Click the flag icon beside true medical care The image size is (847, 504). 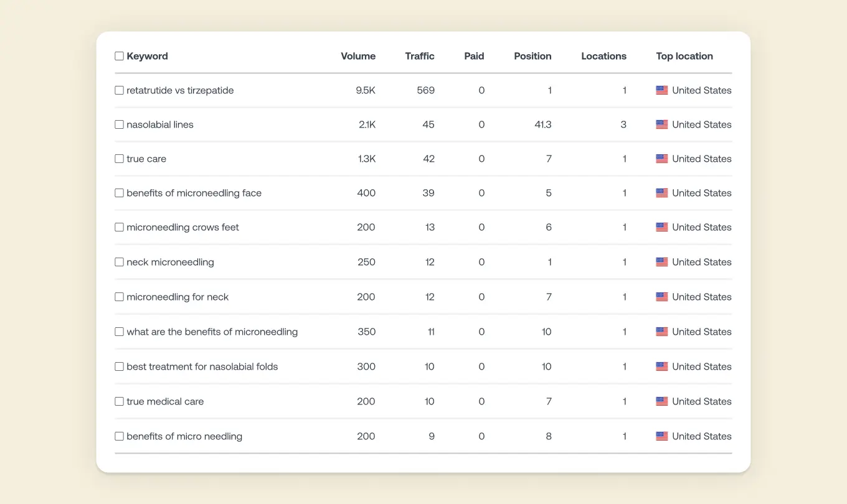tap(662, 401)
